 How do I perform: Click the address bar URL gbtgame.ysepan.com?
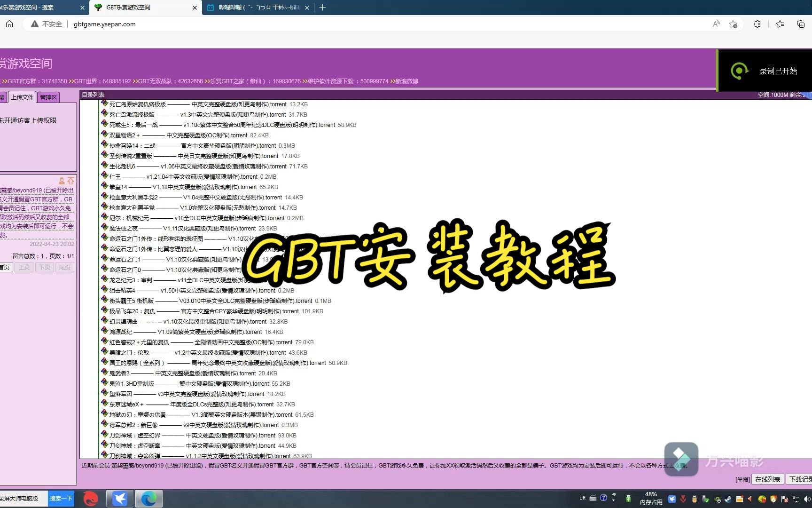tap(104, 24)
